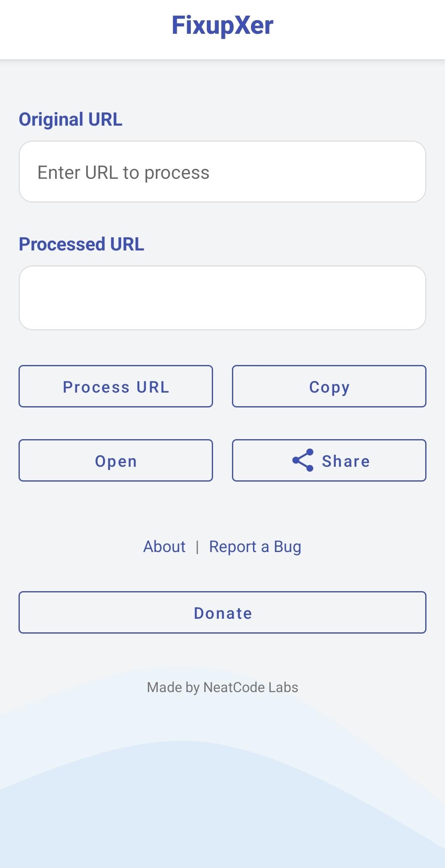Click the word Bug in the footer links

click(x=288, y=547)
